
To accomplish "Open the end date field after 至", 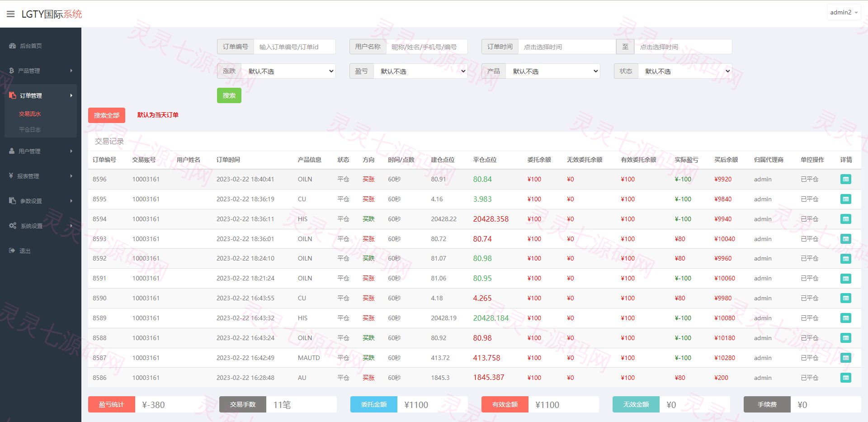I will pos(683,47).
